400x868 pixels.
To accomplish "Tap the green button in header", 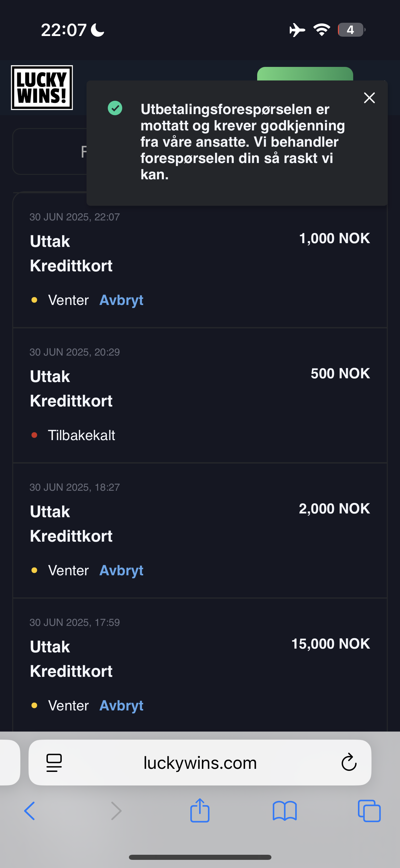I will pyautogui.click(x=305, y=74).
